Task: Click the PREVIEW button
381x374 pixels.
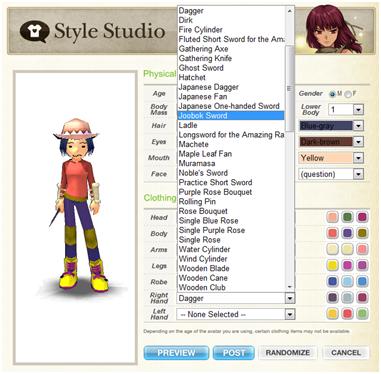Action: [x=176, y=353]
